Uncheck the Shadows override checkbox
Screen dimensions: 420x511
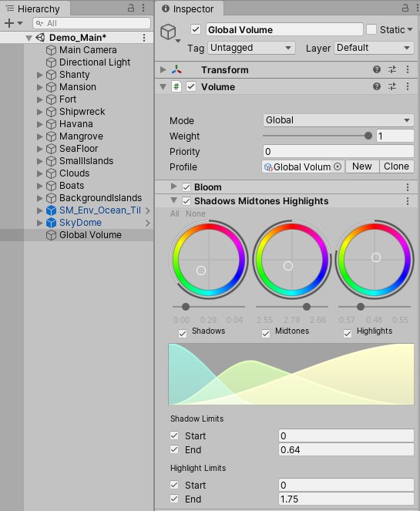pos(183,334)
